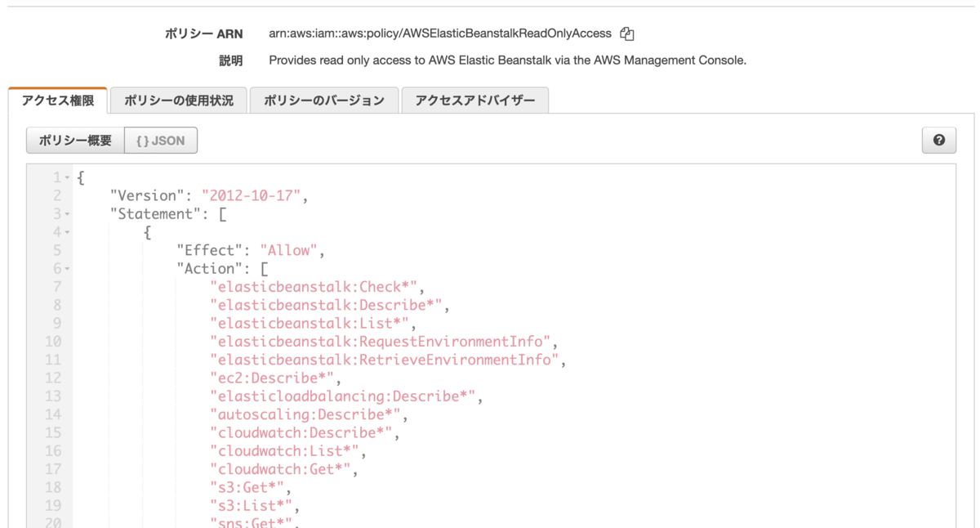
Task: Collapse the JSON fold at line 1
Action: click(x=67, y=177)
